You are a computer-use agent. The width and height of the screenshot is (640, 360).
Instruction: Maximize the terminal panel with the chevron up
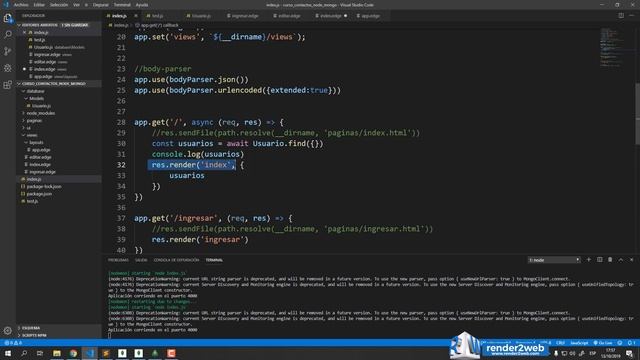621,260
